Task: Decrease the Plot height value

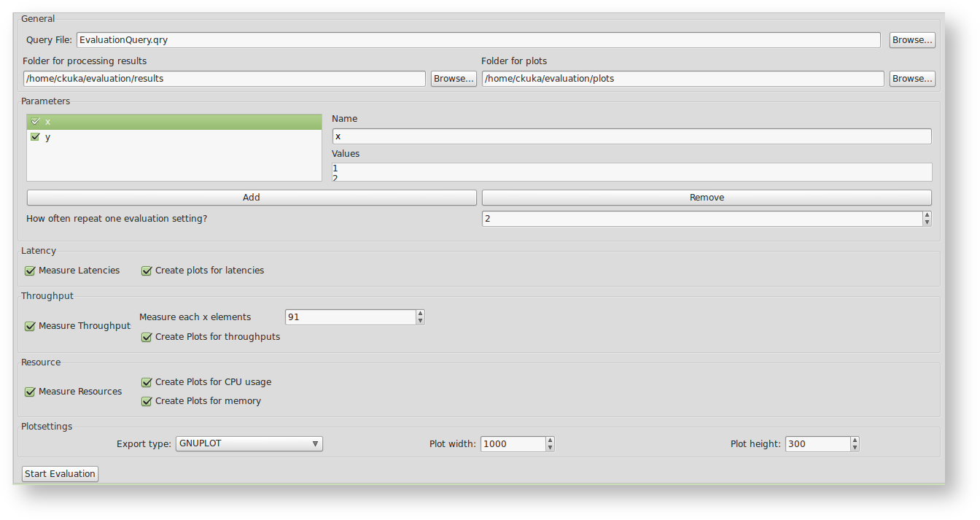Action: (855, 448)
